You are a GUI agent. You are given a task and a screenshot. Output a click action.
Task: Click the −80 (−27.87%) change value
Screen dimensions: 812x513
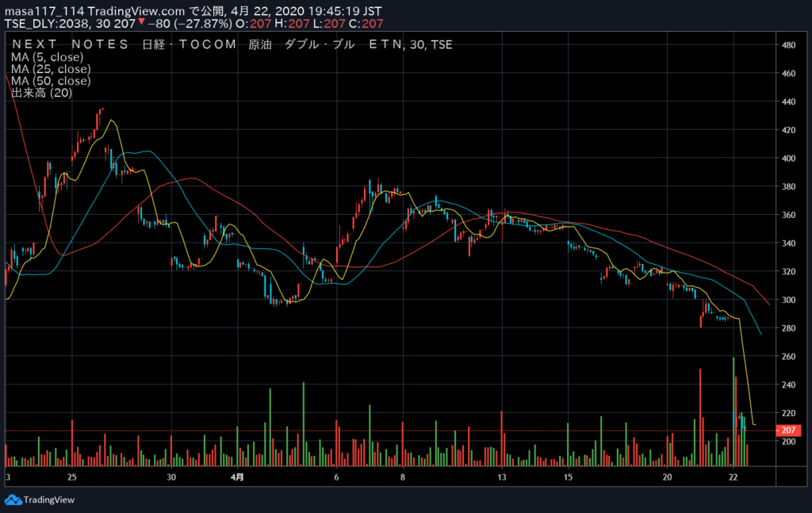pos(190,24)
